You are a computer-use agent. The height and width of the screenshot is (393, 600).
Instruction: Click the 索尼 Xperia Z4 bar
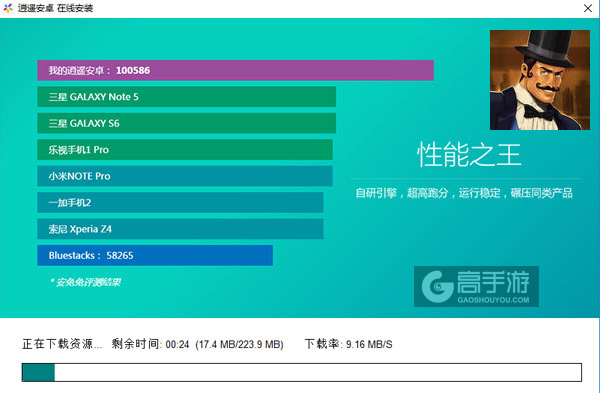180,229
